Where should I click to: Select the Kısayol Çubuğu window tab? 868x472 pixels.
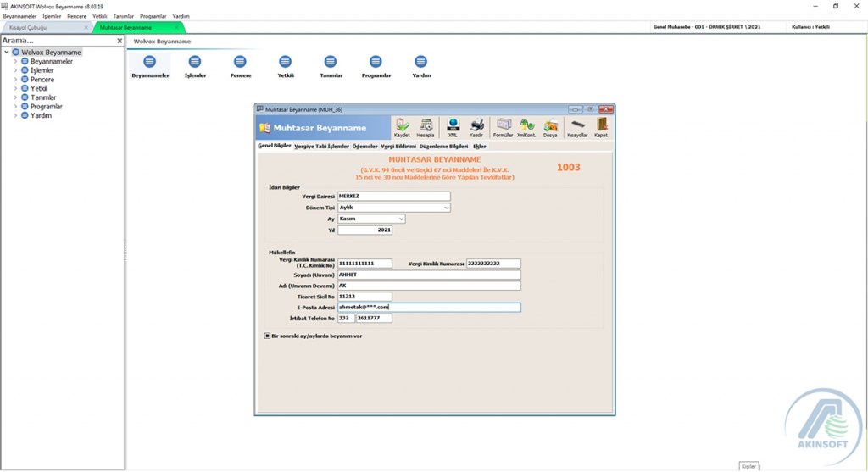[x=47, y=27]
